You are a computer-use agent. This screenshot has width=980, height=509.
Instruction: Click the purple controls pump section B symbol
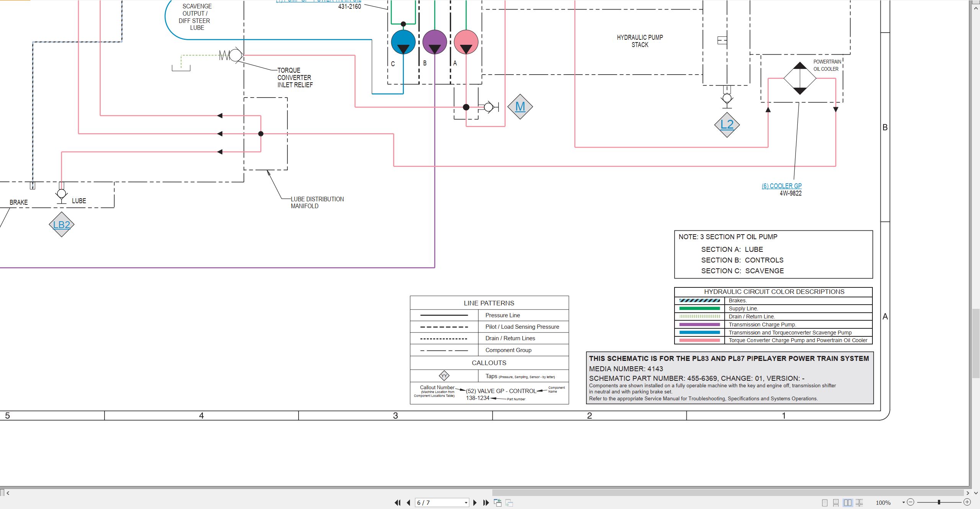point(434,42)
